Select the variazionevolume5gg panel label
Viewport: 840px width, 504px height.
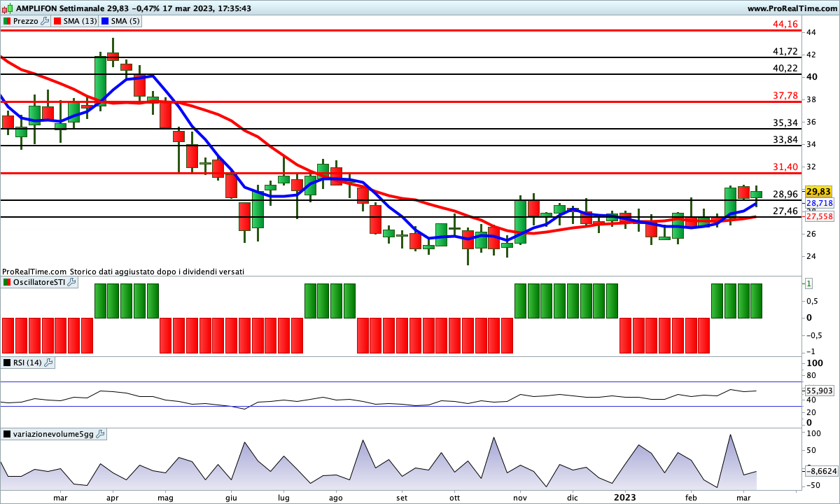[53, 434]
